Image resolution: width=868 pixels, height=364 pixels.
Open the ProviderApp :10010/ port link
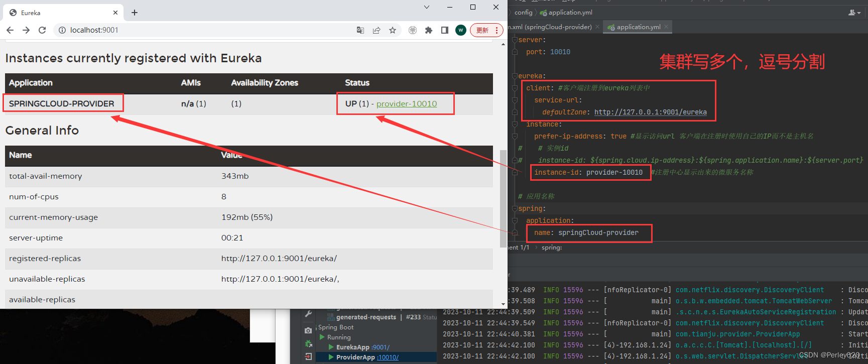click(388, 357)
